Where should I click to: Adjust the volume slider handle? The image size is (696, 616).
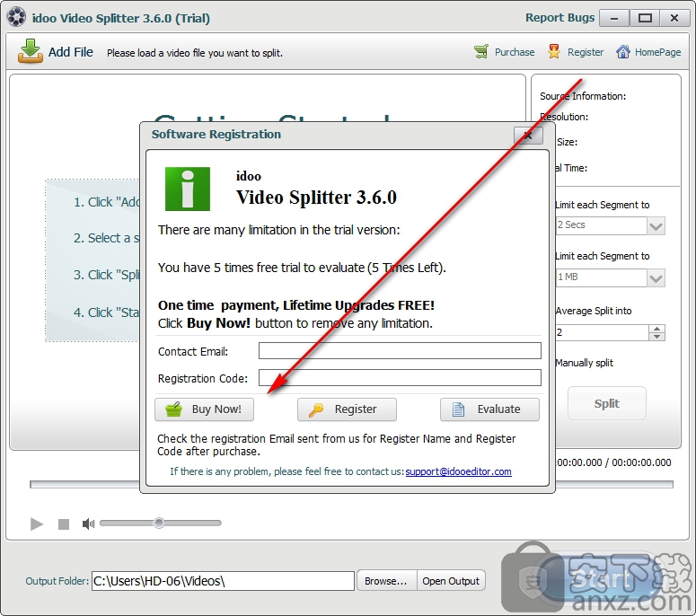pos(159,523)
